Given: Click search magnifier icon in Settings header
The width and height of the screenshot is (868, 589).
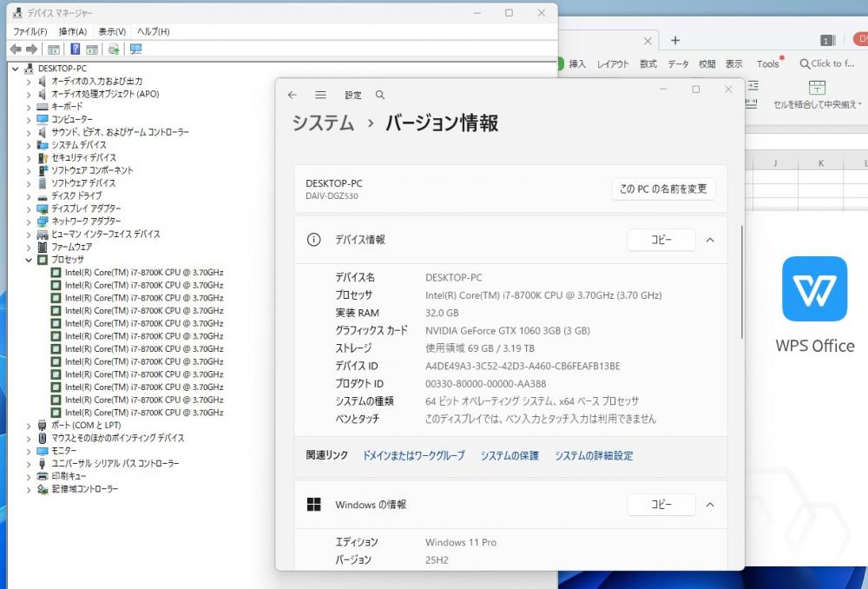Looking at the screenshot, I should pyautogui.click(x=380, y=95).
